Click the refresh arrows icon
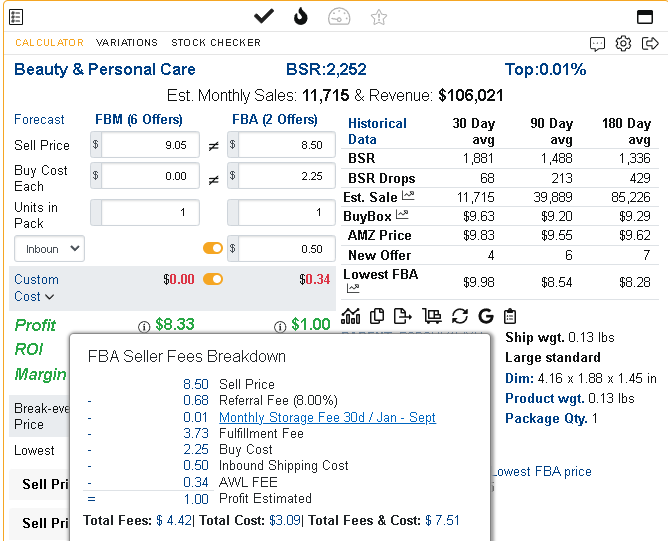 coord(460,316)
